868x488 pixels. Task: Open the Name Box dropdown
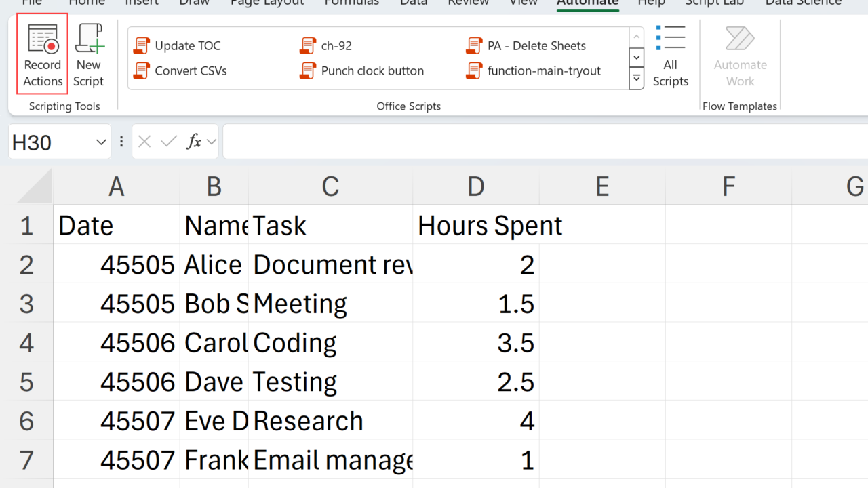point(101,142)
